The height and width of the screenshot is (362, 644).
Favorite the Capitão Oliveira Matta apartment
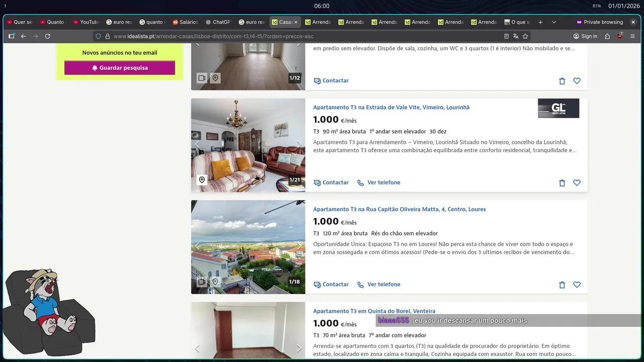tap(577, 285)
